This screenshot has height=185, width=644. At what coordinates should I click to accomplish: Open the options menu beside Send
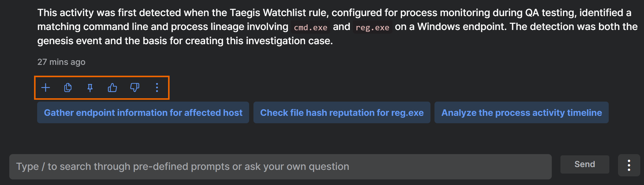pos(629,165)
